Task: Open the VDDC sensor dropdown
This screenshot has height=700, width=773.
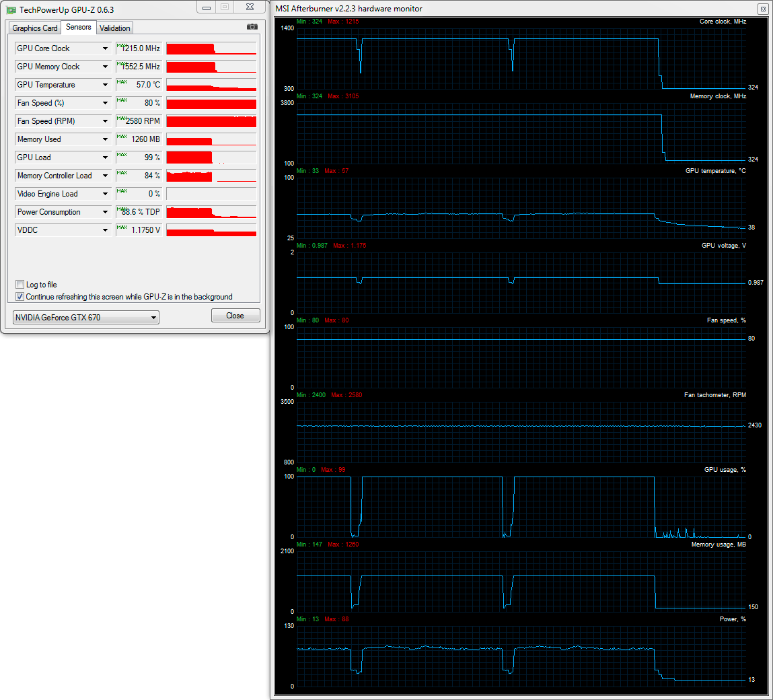Action: click(106, 230)
